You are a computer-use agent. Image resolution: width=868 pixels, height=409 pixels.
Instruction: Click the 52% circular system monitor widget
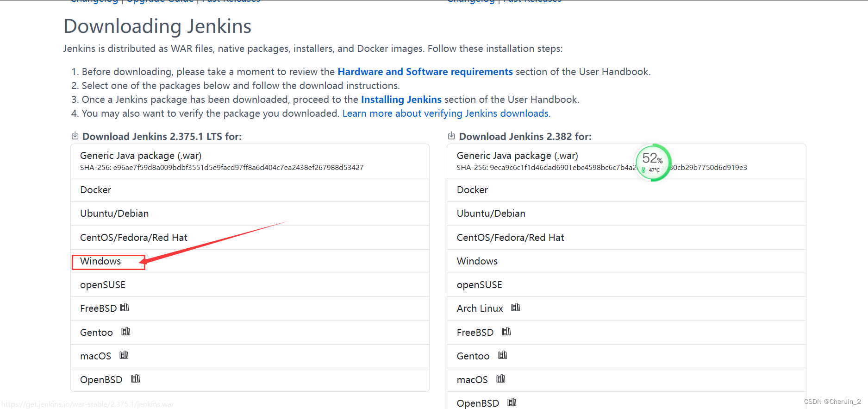tap(653, 163)
